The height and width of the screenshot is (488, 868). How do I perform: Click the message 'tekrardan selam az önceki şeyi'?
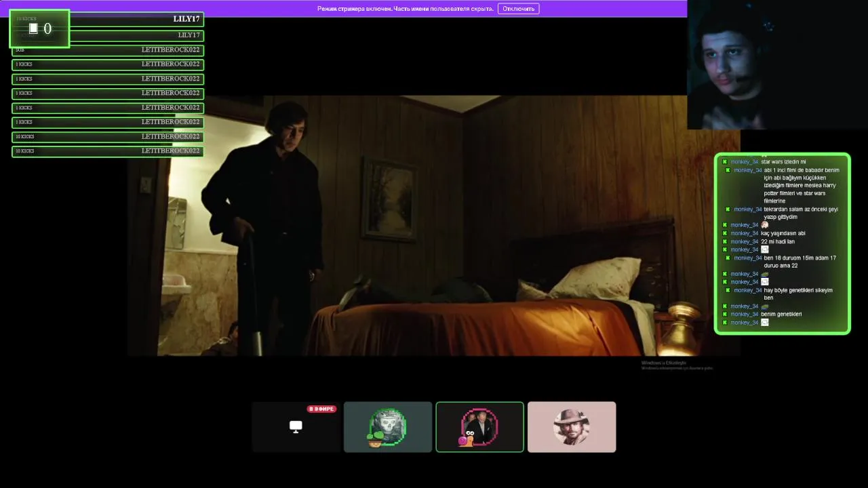pyautogui.click(x=801, y=213)
